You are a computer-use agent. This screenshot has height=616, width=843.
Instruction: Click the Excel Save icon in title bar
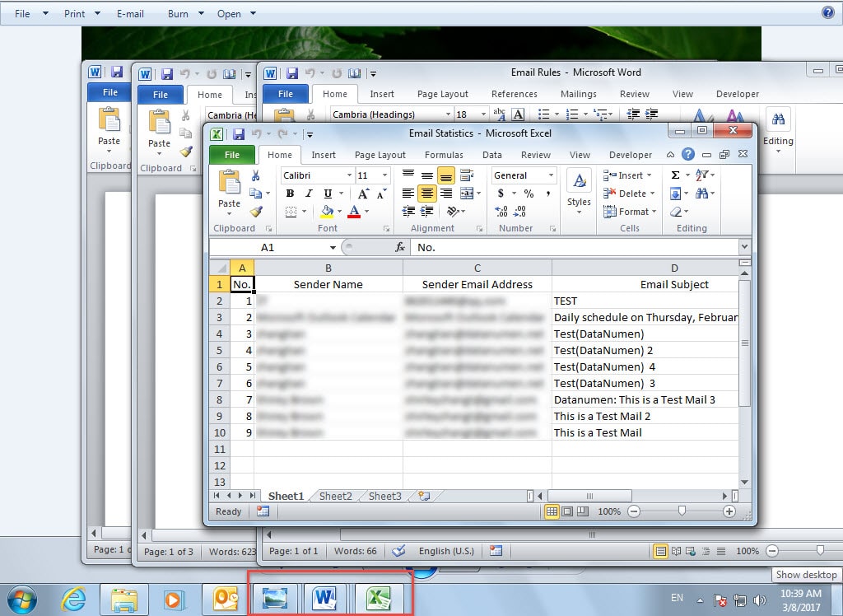(x=238, y=134)
